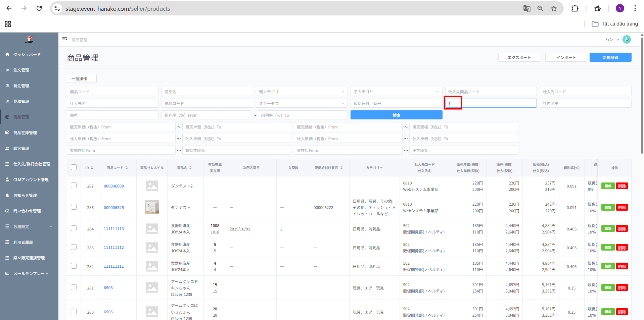Expand the 各種設定 sidebar menu

29,226
